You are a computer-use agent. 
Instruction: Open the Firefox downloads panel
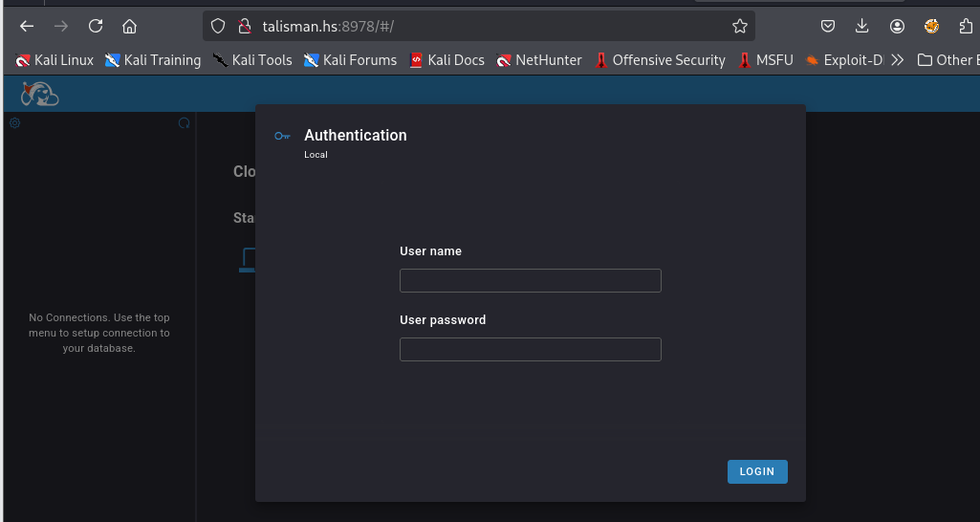click(x=862, y=26)
